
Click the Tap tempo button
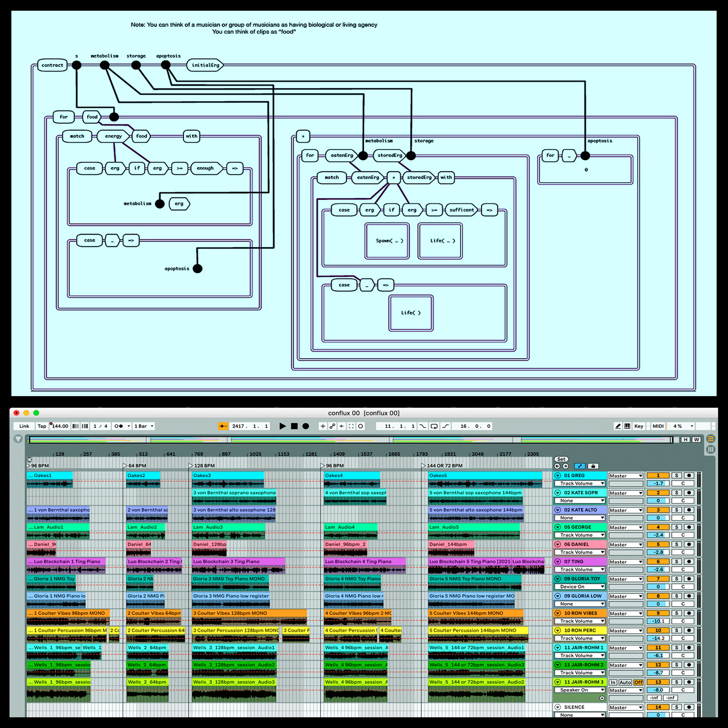[42, 426]
